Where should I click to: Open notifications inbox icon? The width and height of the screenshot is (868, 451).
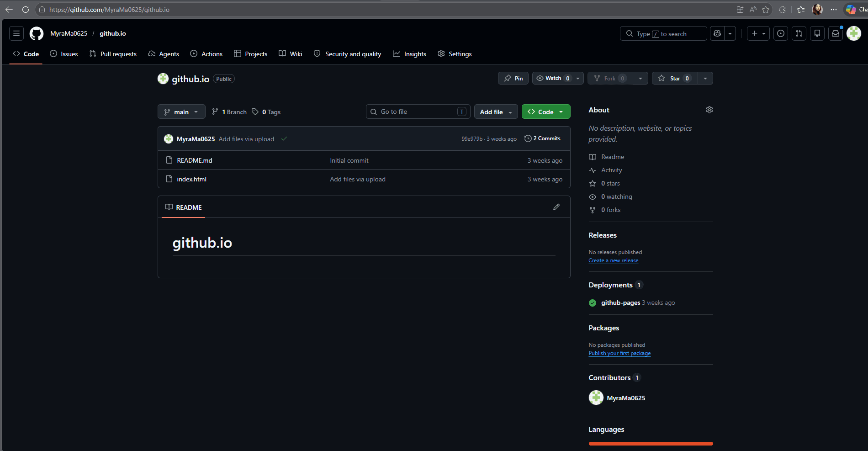(x=836, y=33)
